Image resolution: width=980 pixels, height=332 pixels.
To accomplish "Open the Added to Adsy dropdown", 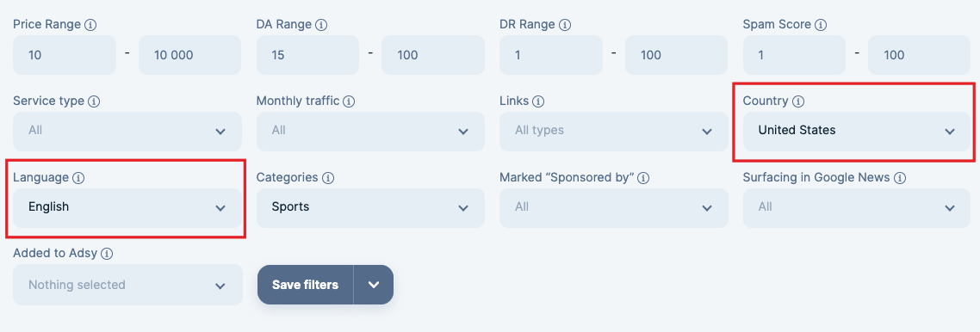I will point(127,285).
